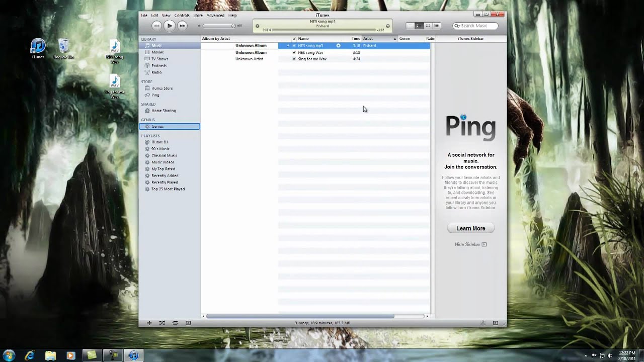Click the Next track button
The width and height of the screenshot is (644, 362).
pos(183,26)
